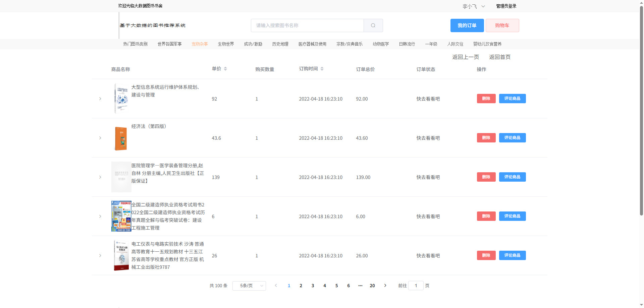Expand the 电工仪表与电路实验技术 order row
The width and height of the screenshot is (644, 308).
click(x=100, y=255)
